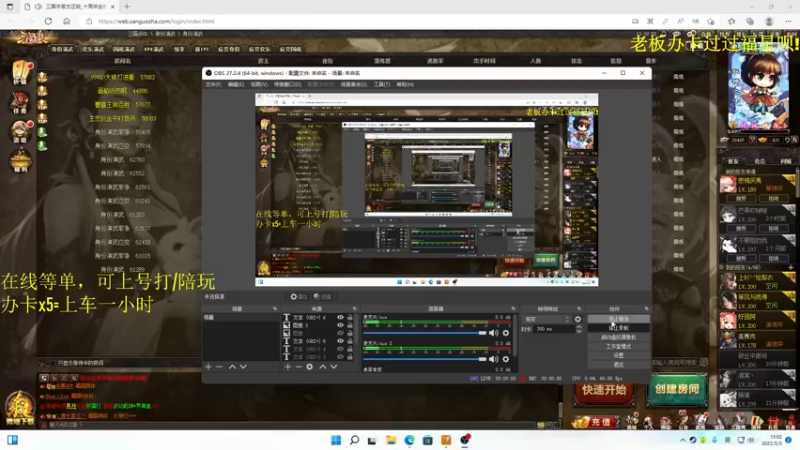
Task: Toggle visibility of source 文本 (GDI+) 4
Action: pos(340,349)
